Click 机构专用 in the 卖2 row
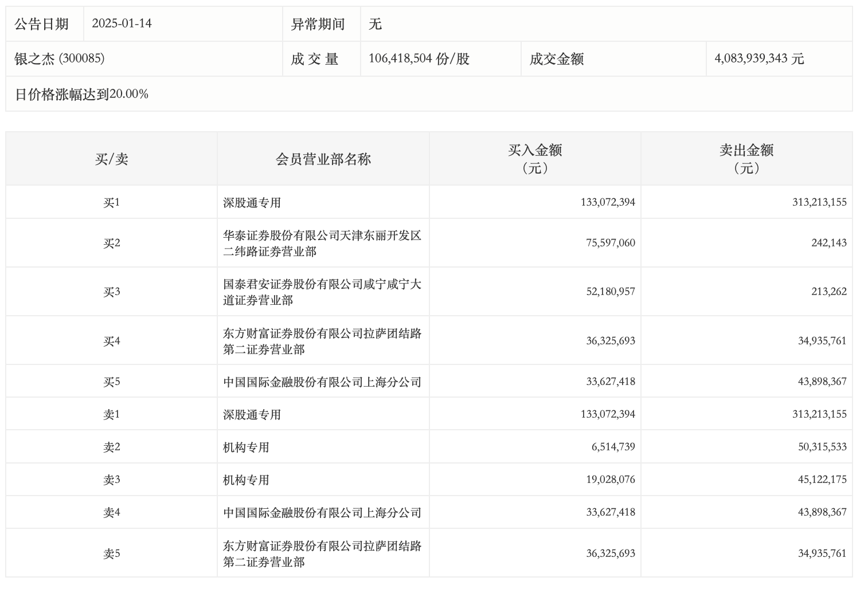 pyautogui.click(x=246, y=447)
